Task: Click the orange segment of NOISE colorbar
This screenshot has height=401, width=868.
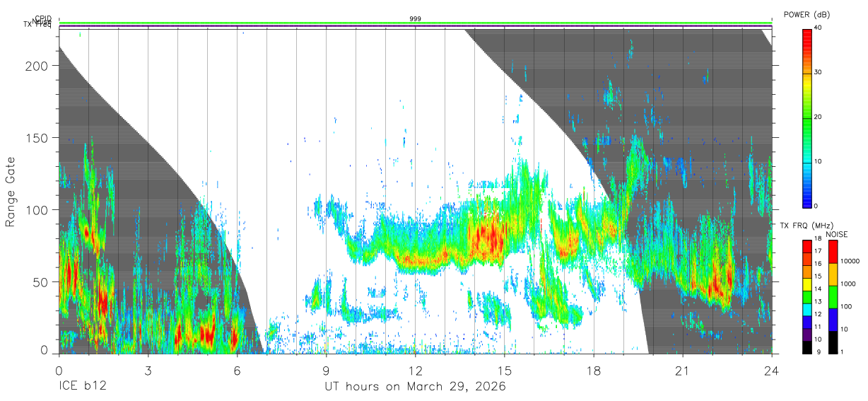Action: 833,274
